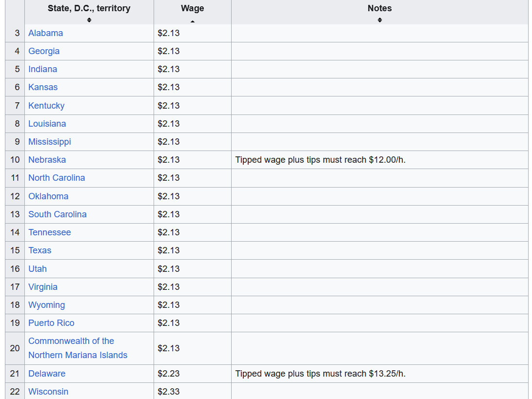Open the Puerto Rico link
Viewport: 532px width, 399px height.
coord(51,323)
